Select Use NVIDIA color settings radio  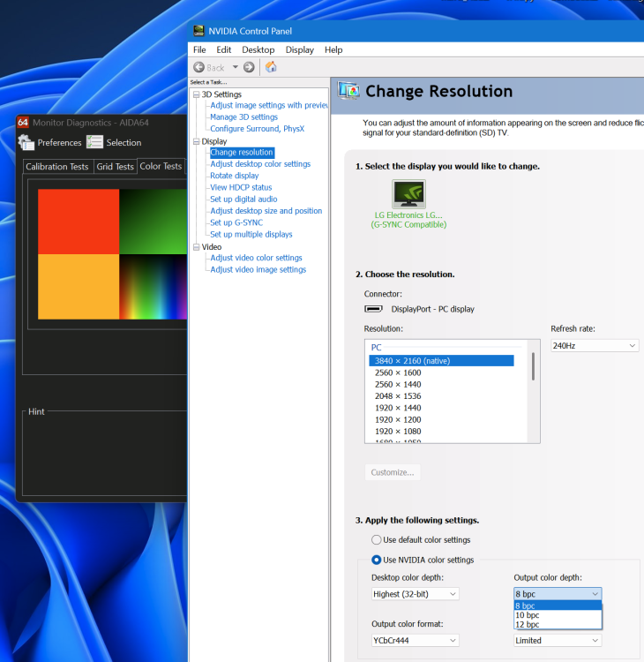378,560
